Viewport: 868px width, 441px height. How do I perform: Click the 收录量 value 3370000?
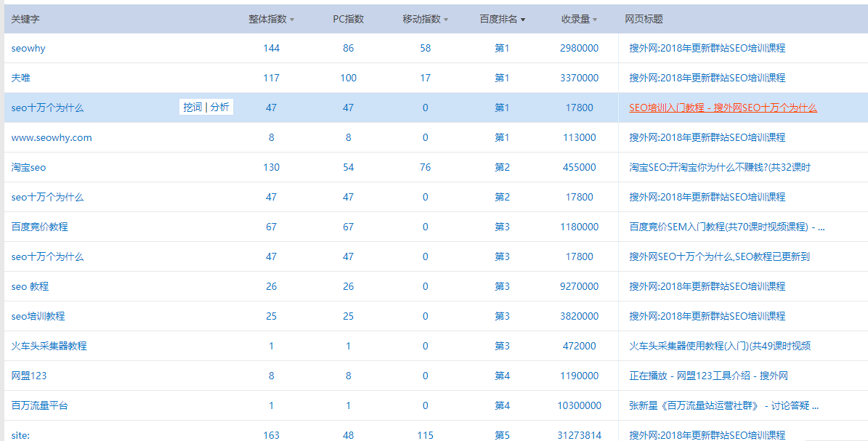coord(579,78)
